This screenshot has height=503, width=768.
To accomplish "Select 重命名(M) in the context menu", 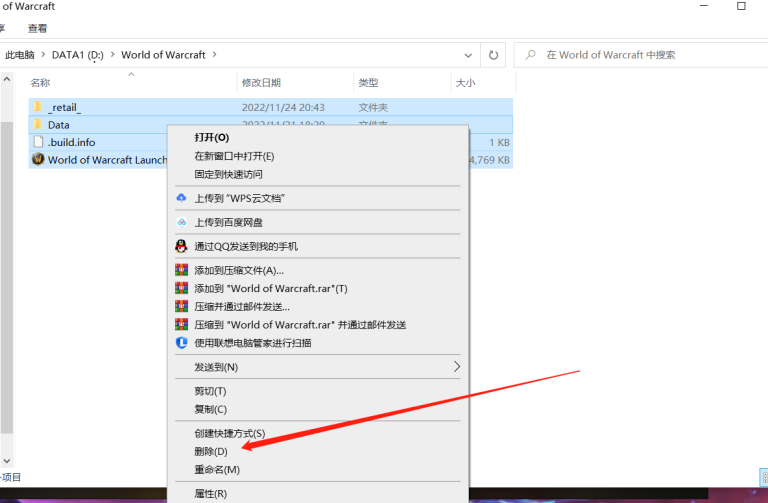I will (216, 470).
